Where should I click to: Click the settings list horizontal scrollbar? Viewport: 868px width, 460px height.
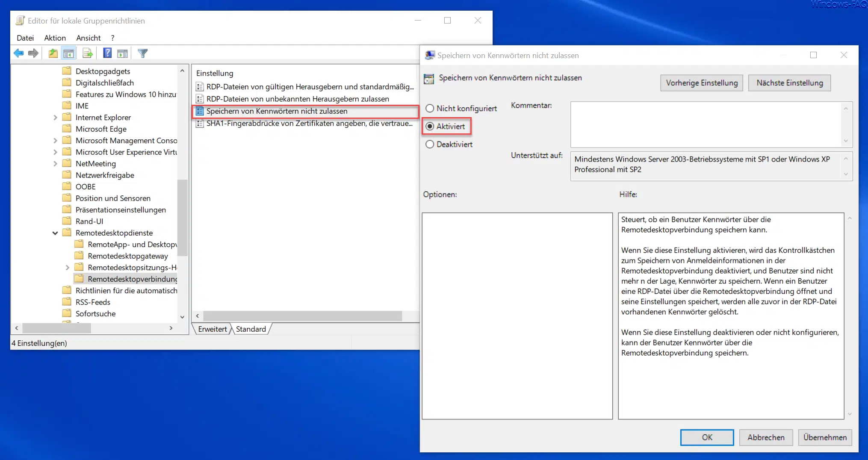pos(302,316)
